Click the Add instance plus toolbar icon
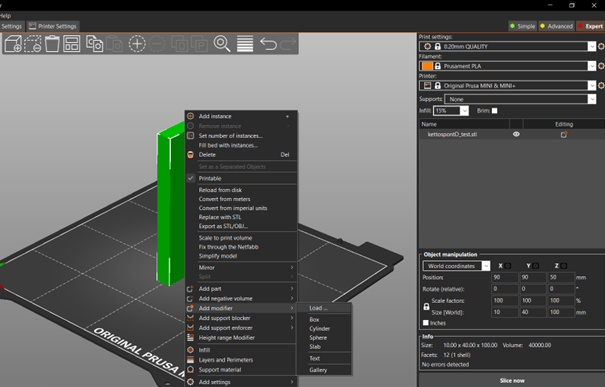605x387 pixels. pos(137,44)
